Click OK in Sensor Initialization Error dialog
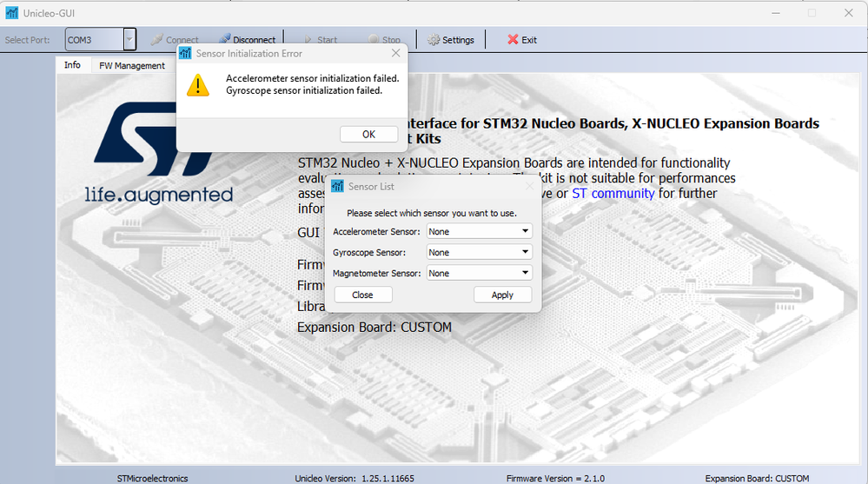The height and width of the screenshot is (484, 868). [368, 134]
